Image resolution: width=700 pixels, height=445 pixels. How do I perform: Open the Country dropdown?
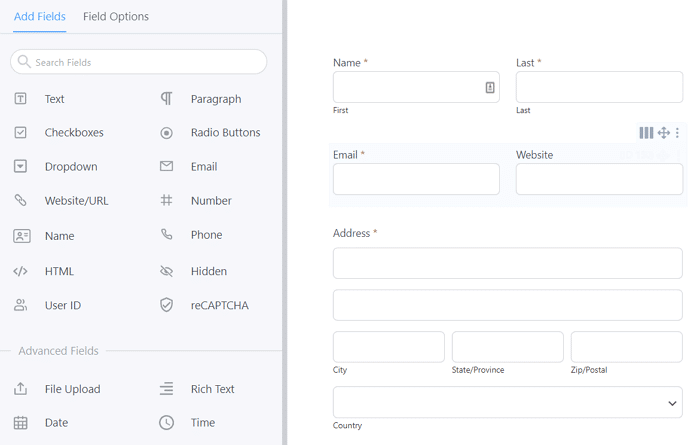click(507, 403)
